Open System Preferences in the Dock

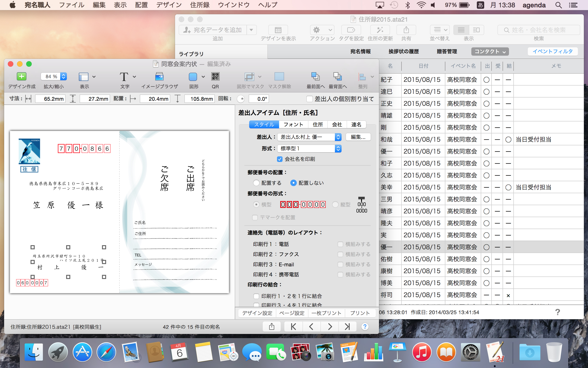click(470, 352)
